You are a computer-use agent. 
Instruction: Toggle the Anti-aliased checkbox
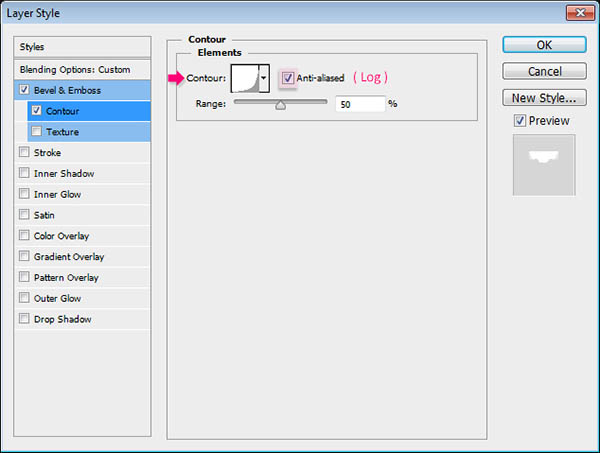click(288, 78)
